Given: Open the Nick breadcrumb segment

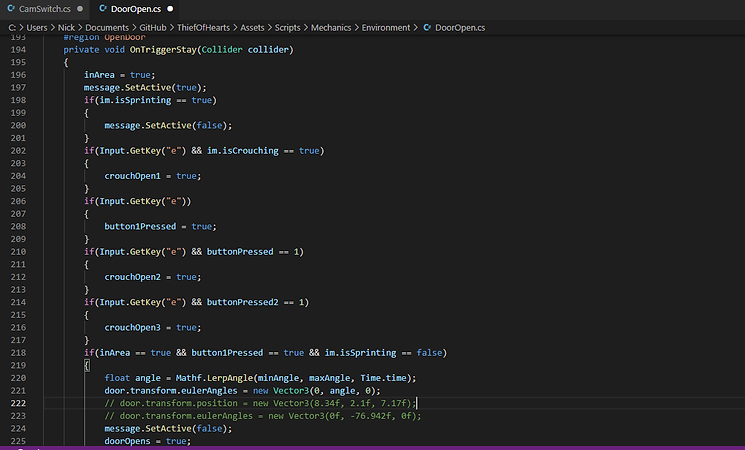Looking at the screenshot, I should [67, 28].
